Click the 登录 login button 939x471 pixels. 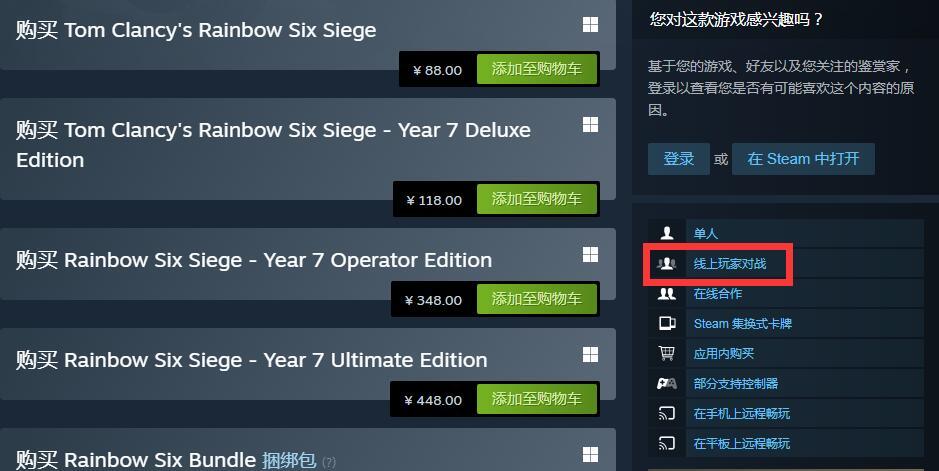[x=678, y=159]
